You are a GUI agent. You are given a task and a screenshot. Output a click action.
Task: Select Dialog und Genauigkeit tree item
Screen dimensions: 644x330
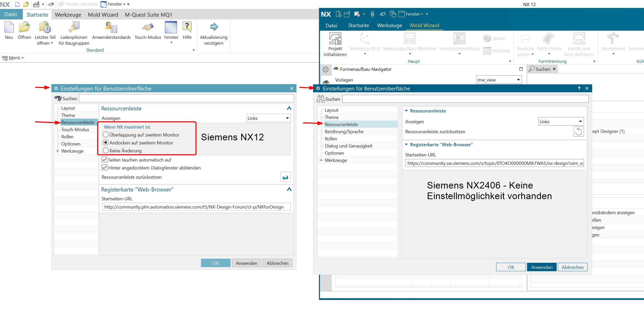[348, 146]
